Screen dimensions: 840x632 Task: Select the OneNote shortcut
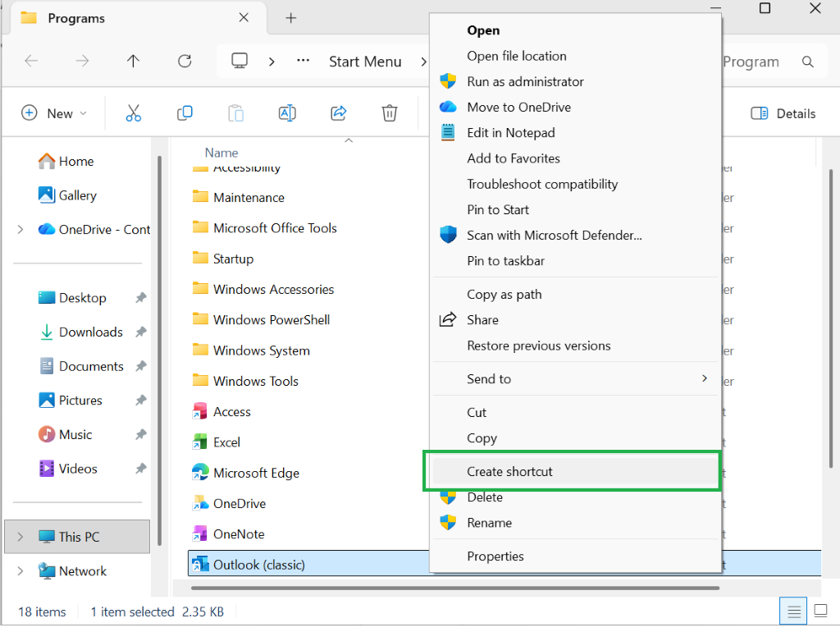[229, 534]
